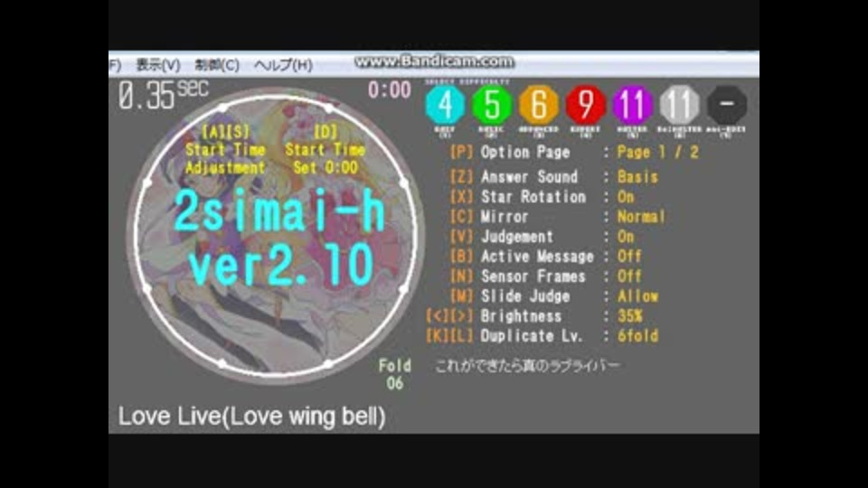
Task: Click the これができたら真のラブライバー comment
Action: [x=526, y=366]
